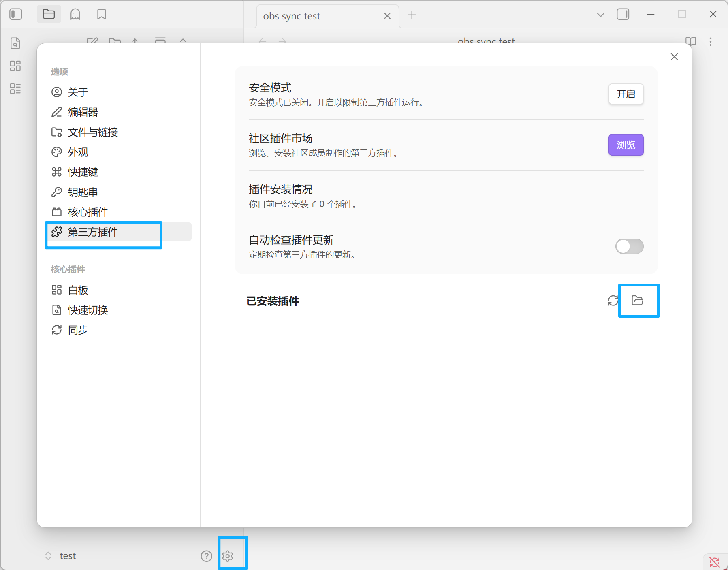Toggle reading view book icon
Screen dimensions: 728x570
coord(690,41)
